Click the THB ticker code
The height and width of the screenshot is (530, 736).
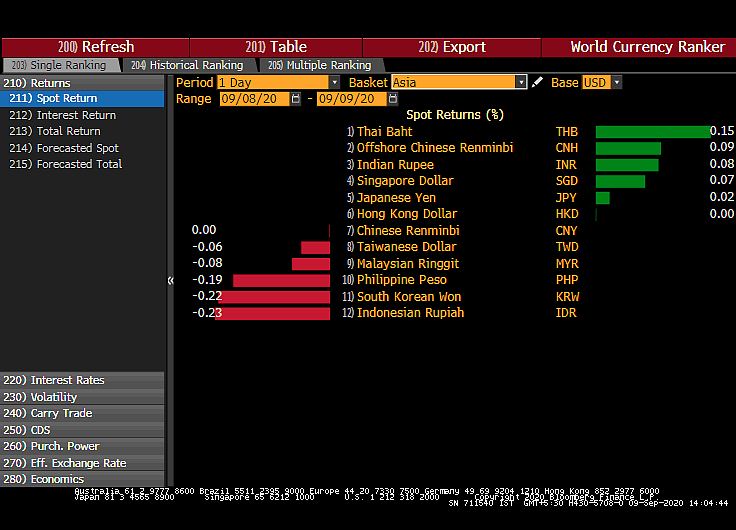(x=567, y=132)
